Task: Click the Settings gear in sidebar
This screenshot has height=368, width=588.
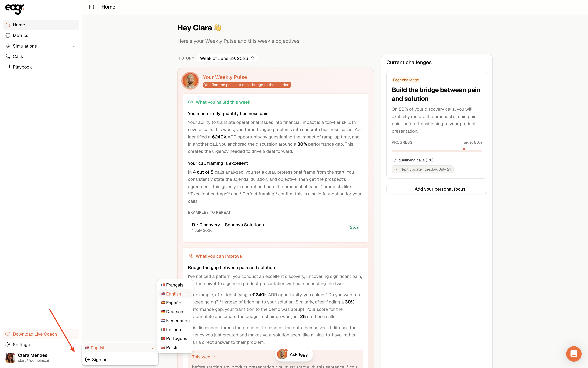Action: [8, 345]
